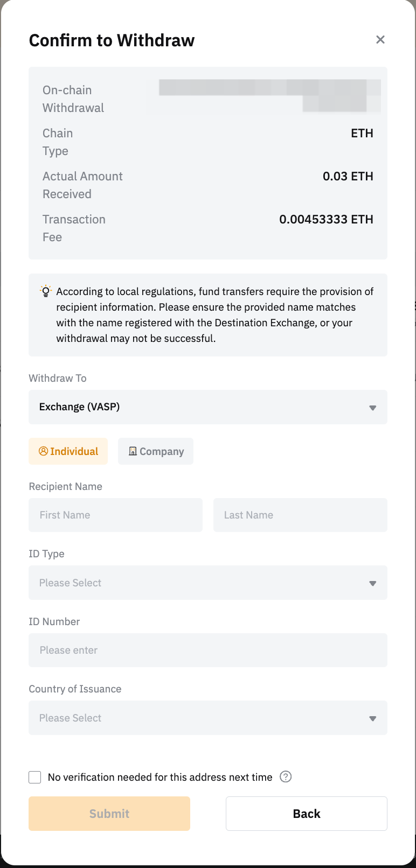Viewport: 416px width, 868px height.
Task: Click the ID Type dropdown arrow
Action: pyautogui.click(x=372, y=583)
